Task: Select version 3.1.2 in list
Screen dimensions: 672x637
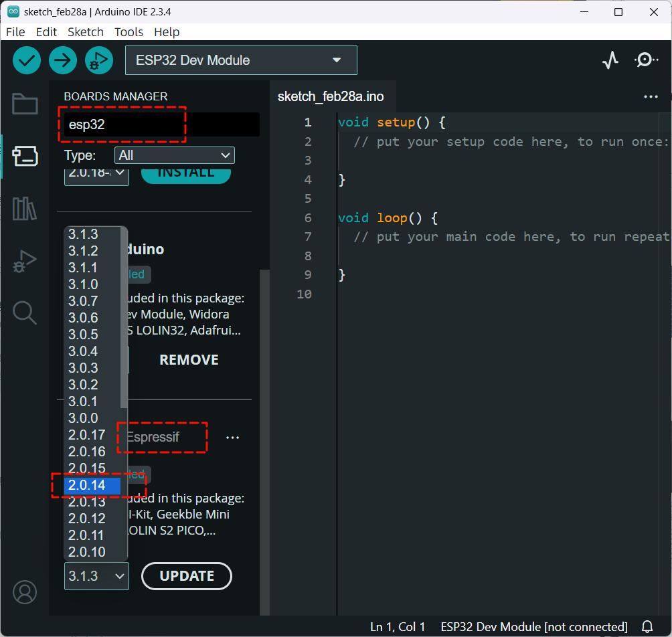Action: tap(92, 251)
